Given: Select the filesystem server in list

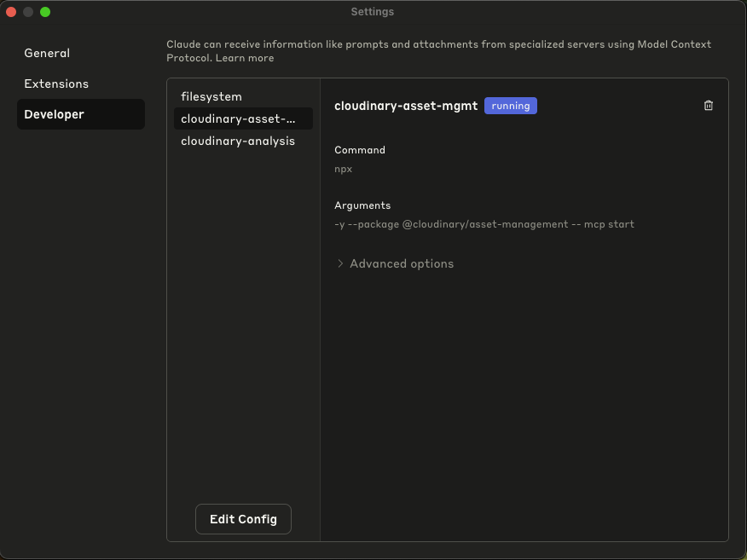Looking at the screenshot, I should click(x=211, y=96).
